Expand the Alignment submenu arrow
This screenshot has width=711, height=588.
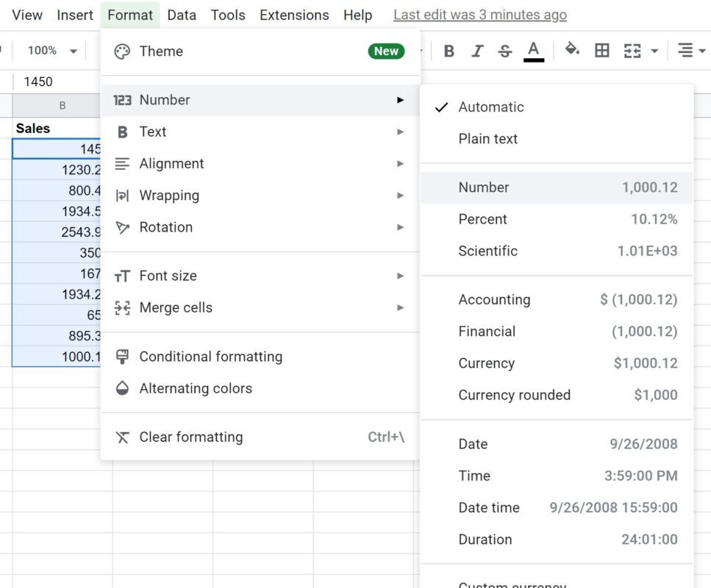(400, 163)
